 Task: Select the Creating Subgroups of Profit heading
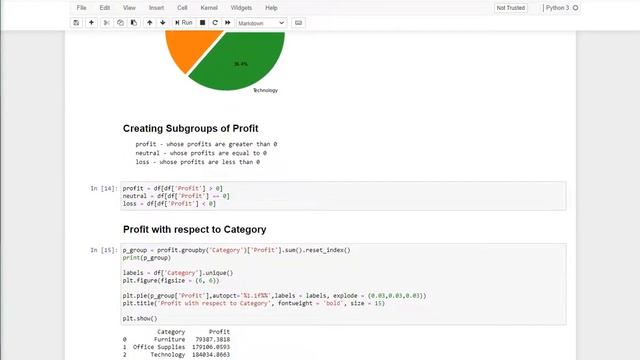pos(191,129)
